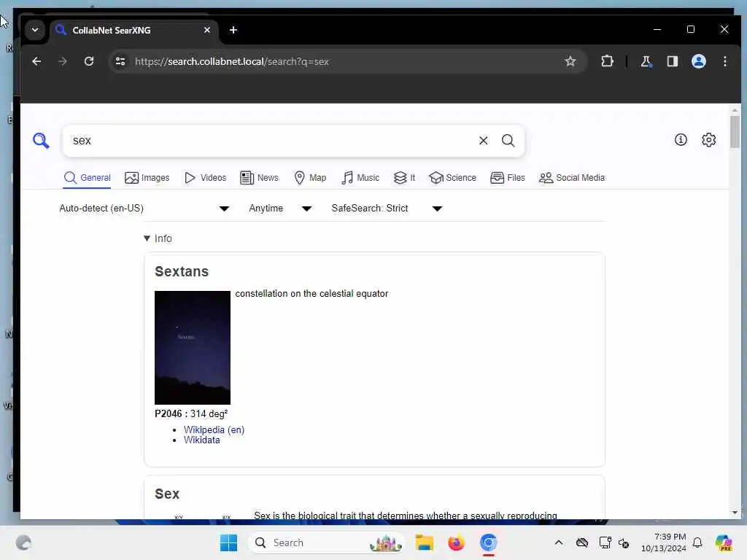The width and height of the screenshot is (747, 560).
Task: Switch to the Images tab
Action: click(x=147, y=178)
